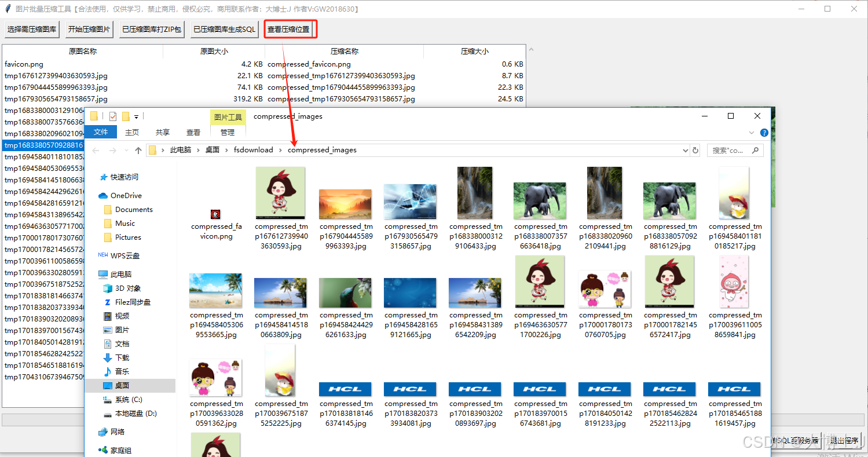The width and height of the screenshot is (868, 457).
Task: Click the compressed_tmp1679305654793158657.jpg name cell
Action: click(341, 99)
